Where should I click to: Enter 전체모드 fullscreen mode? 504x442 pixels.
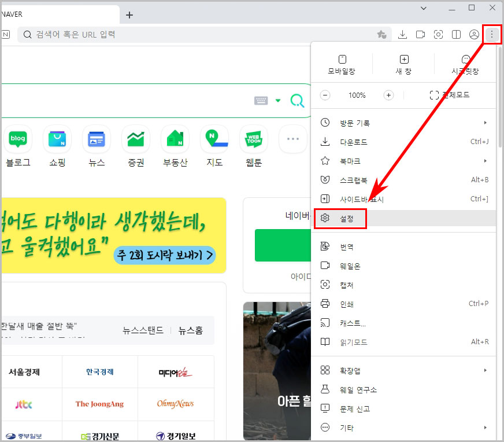click(450, 95)
